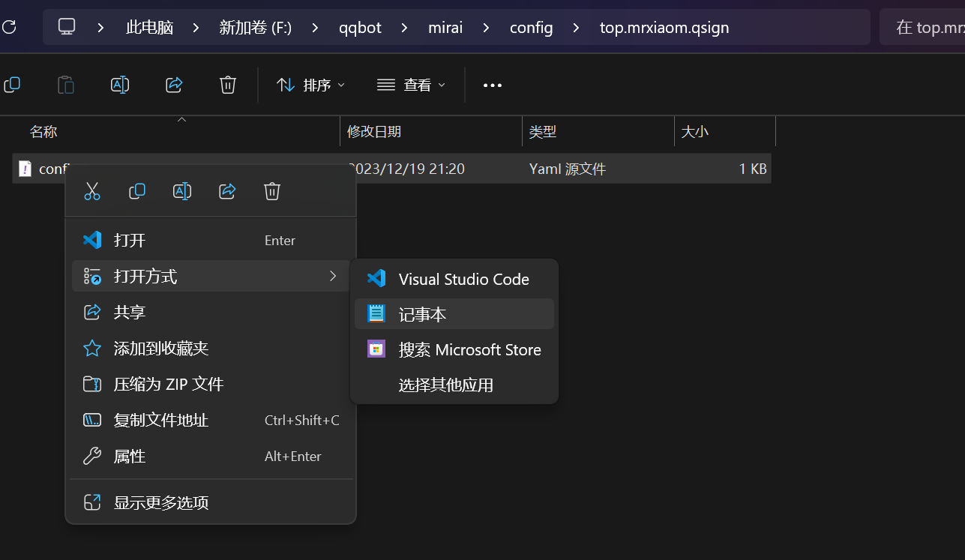This screenshot has width=965, height=560.
Task: Open with 记事本 Notepad in submenu
Action: [x=454, y=314]
